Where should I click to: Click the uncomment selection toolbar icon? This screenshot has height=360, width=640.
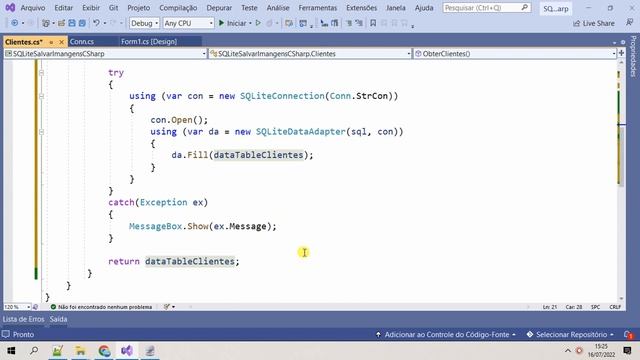[x=359, y=23]
